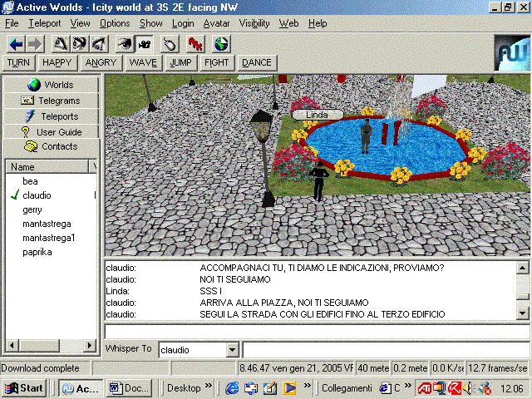The width and height of the screenshot is (532, 399).
Task: Click the Windows Start button
Action: (25, 388)
